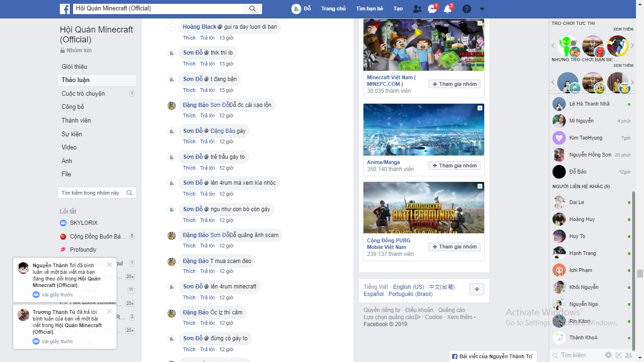
Task: Click Nguyễn Thành Trí's avatar in notification popup
Action: 24,268
